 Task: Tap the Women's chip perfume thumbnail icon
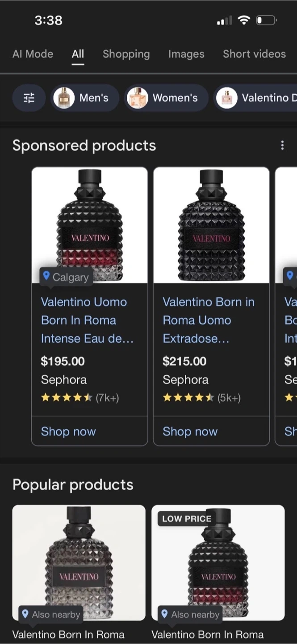(137, 97)
